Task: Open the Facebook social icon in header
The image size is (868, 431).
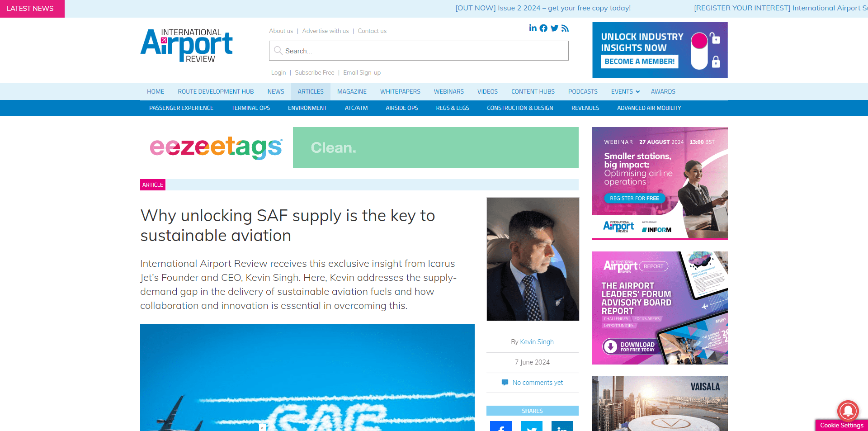Action: [543, 28]
